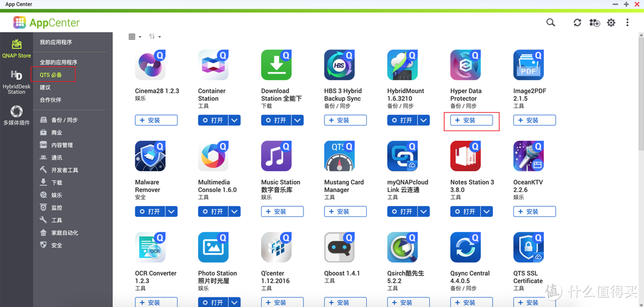Screen dimensions: 644x307
Task: Open the Cinema28 app icon
Action: point(150,65)
